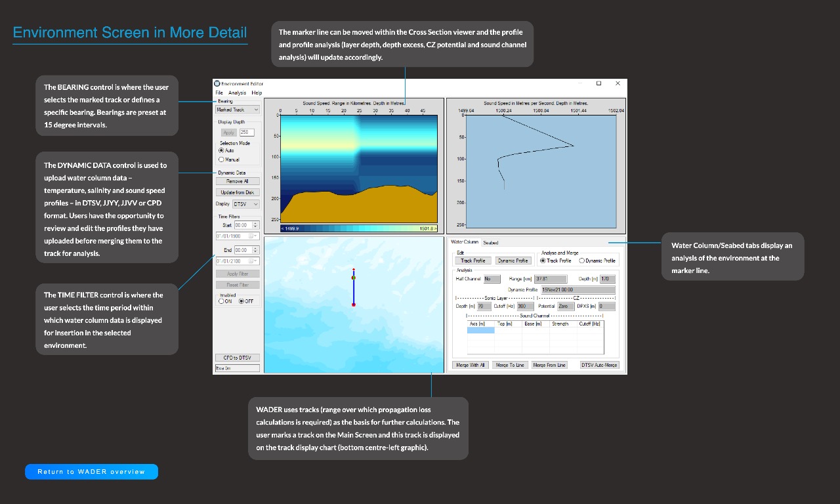Click the Sonic Layer Depth 70 field

(x=484, y=306)
